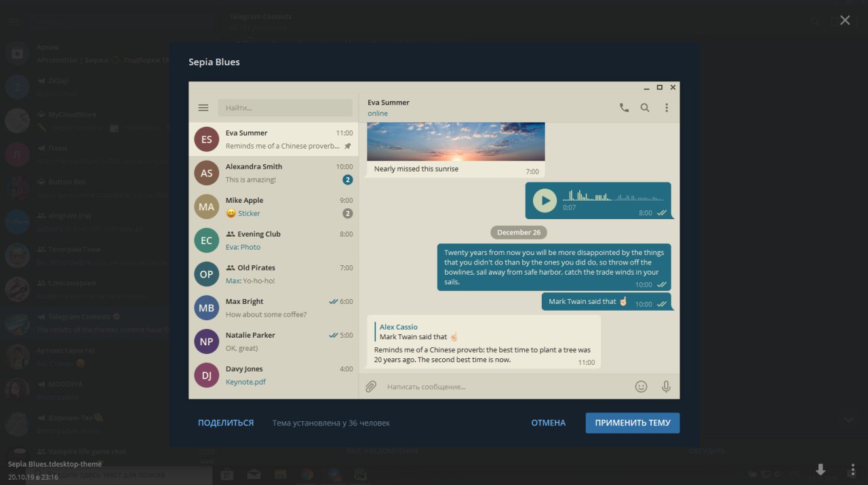Image resolution: width=868 pixels, height=485 pixels.
Task: Click the "Twenty years from now" message bubble
Action: 554,267
